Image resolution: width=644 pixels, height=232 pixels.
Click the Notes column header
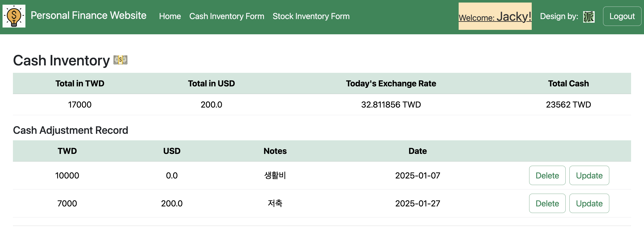coord(275,151)
